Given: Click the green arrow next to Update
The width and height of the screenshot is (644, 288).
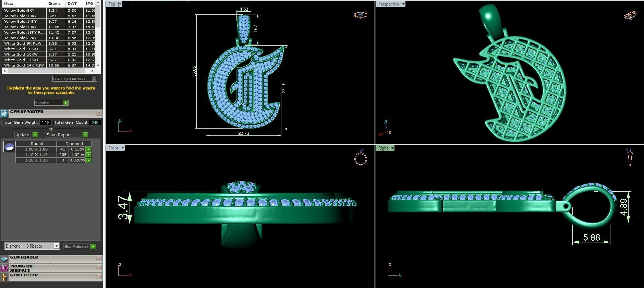Looking at the screenshot, I should [35, 135].
